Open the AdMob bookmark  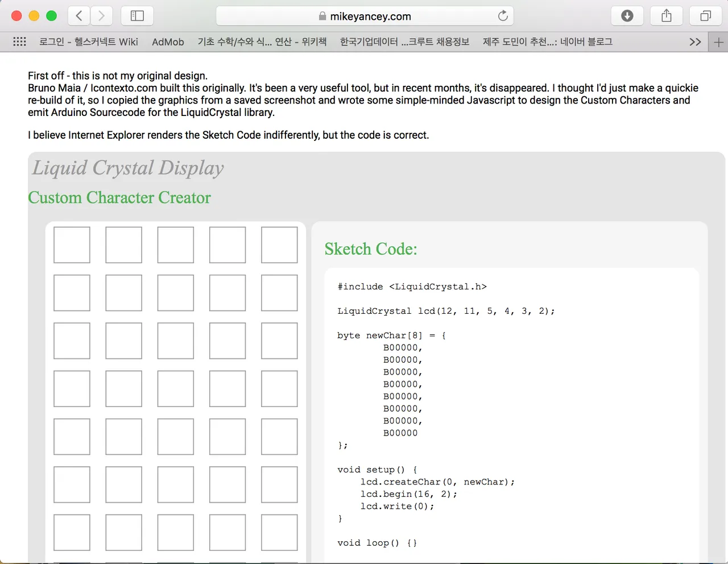click(x=168, y=42)
